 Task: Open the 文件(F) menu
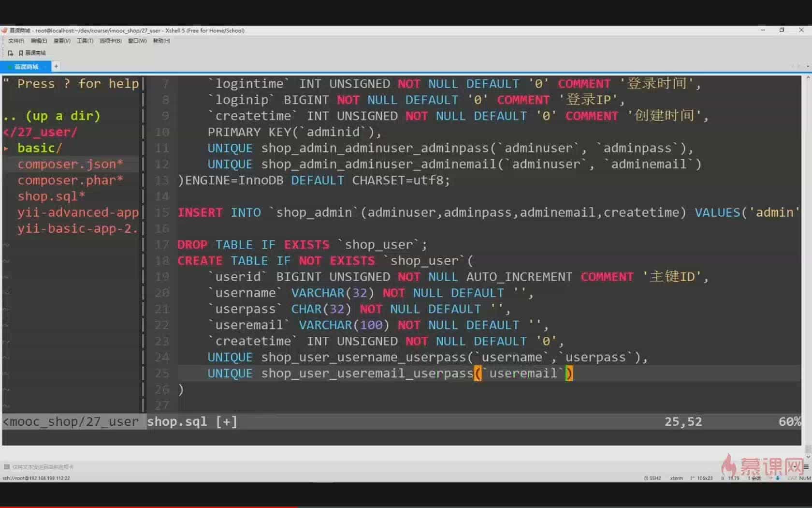(16, 41)
